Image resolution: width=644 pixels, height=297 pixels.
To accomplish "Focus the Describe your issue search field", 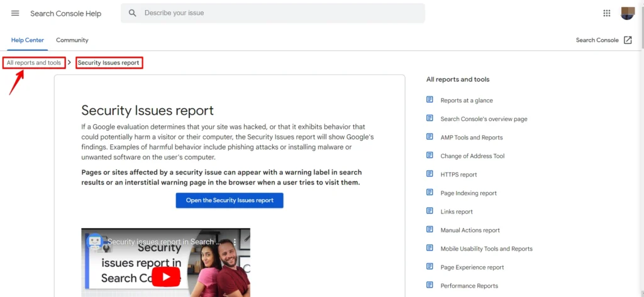I will [273, 13].
